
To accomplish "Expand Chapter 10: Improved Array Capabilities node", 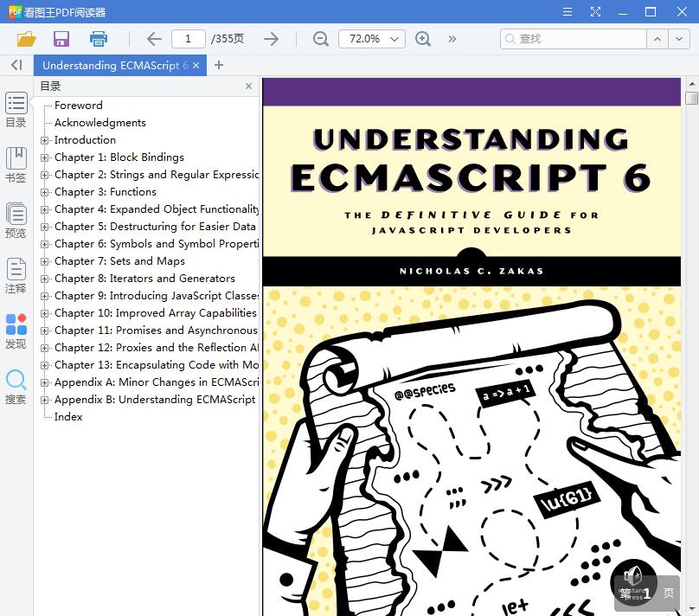I will coord(44,313).
